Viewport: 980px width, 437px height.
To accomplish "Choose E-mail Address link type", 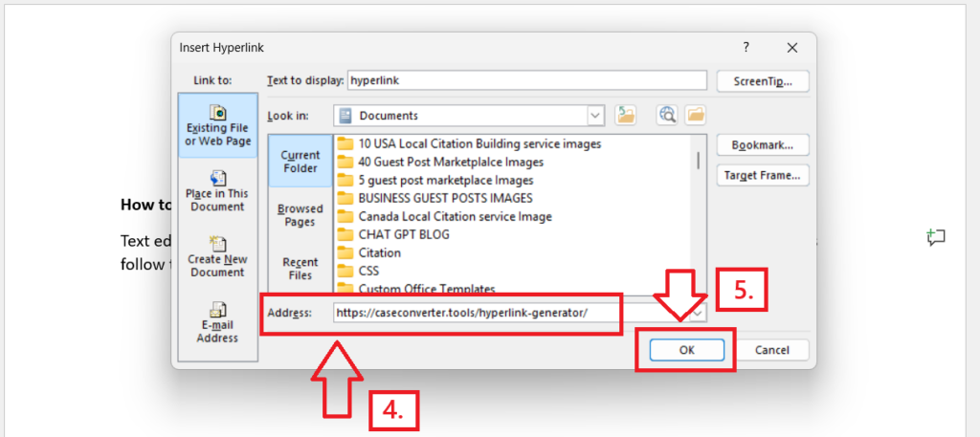I will tap(217, 323).
